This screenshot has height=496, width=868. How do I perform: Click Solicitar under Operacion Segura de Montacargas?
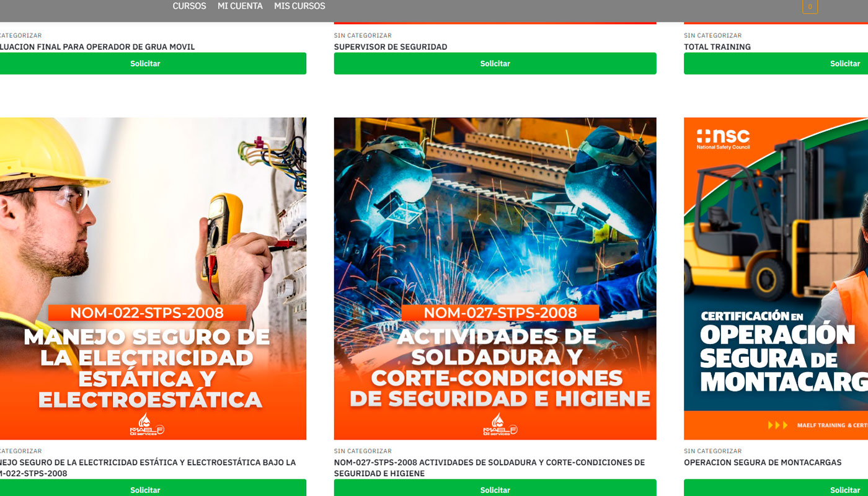click(x=776, y=488)
